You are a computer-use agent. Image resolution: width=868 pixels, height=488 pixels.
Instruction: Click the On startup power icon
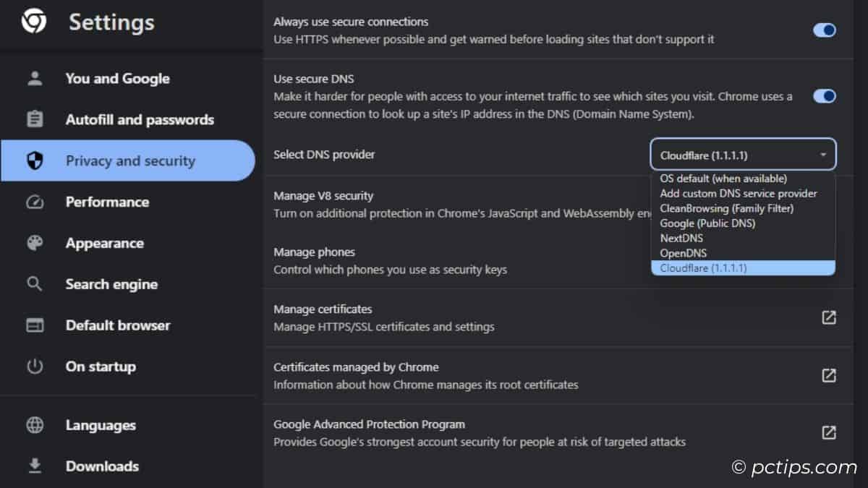pos(35,367)
